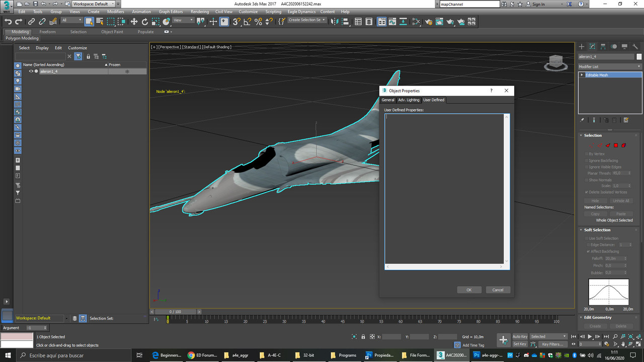Click the Select and Link chain icon
Viewport: 644px width, 362px height.
pyautogui.click(x=31, y=22)
